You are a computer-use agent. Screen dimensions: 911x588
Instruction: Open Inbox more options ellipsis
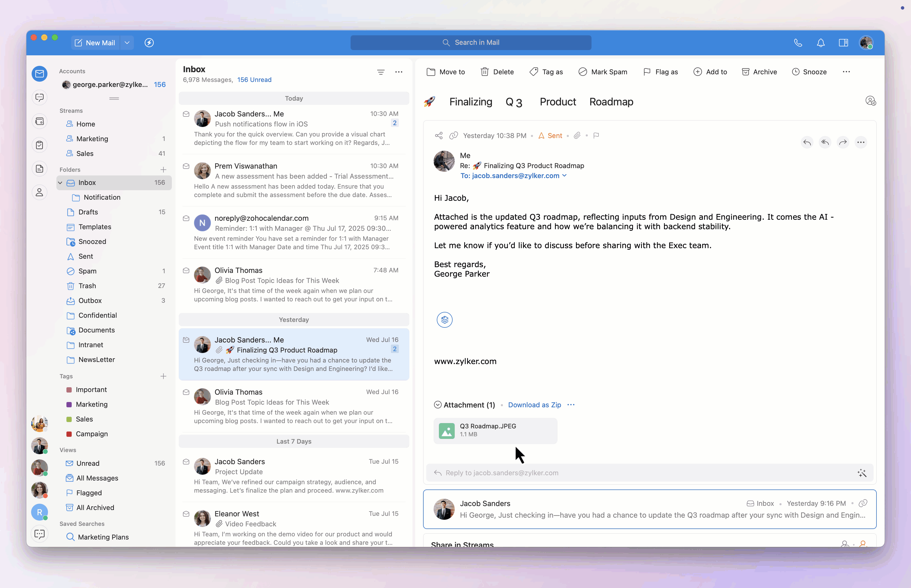pyautogui.click(x=399, y=72)
